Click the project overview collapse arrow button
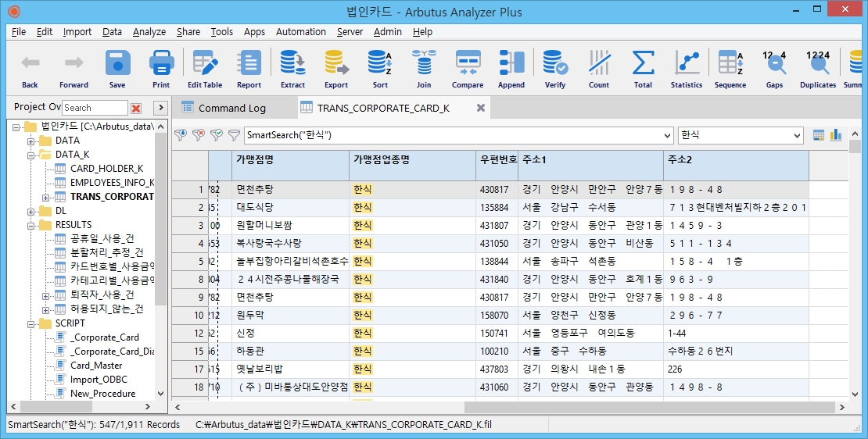The height and width of the screenshot is (439, 868). 160,108
